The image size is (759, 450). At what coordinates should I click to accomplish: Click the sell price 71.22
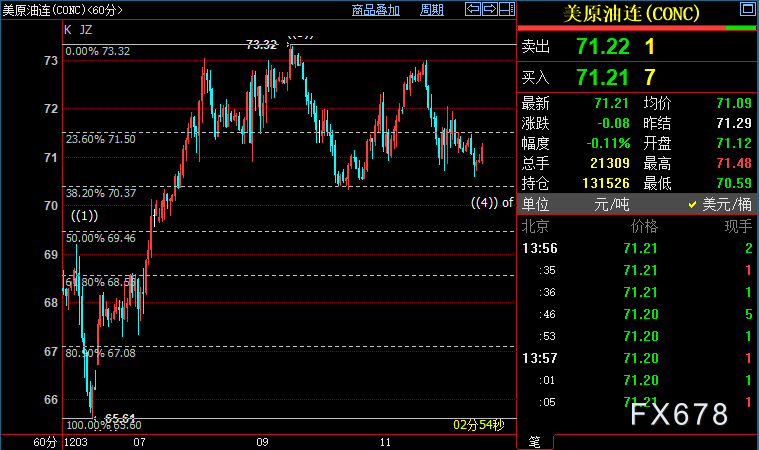tap(603, 46)
